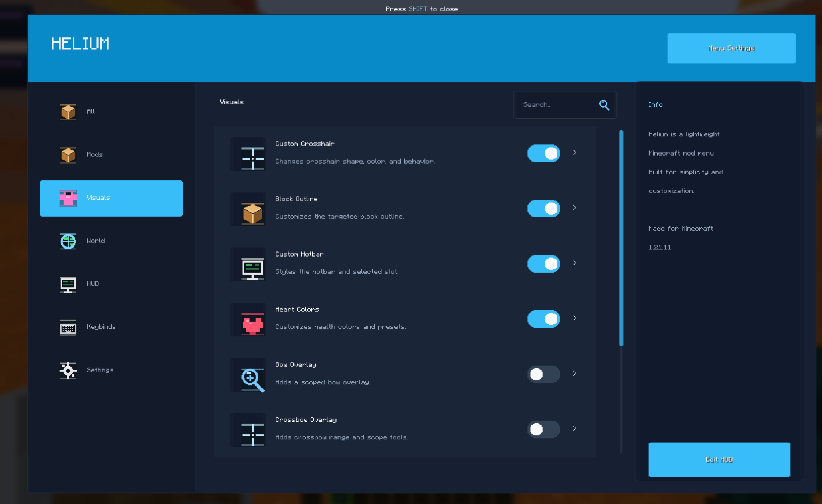Click the Crossbow Overlay crosshair icon
Viewport: 822px width, 504px height.
pos(253,434)
